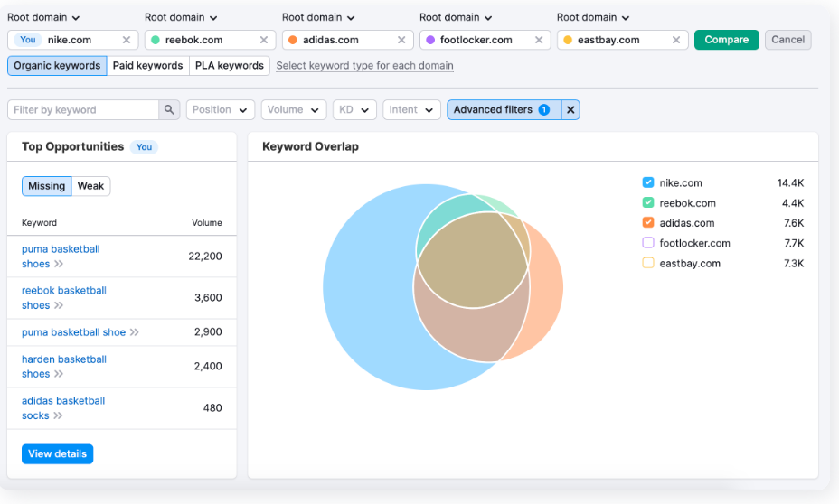
Task: Click arrows after puma basketball shoe
Action: tap(135, 332)
